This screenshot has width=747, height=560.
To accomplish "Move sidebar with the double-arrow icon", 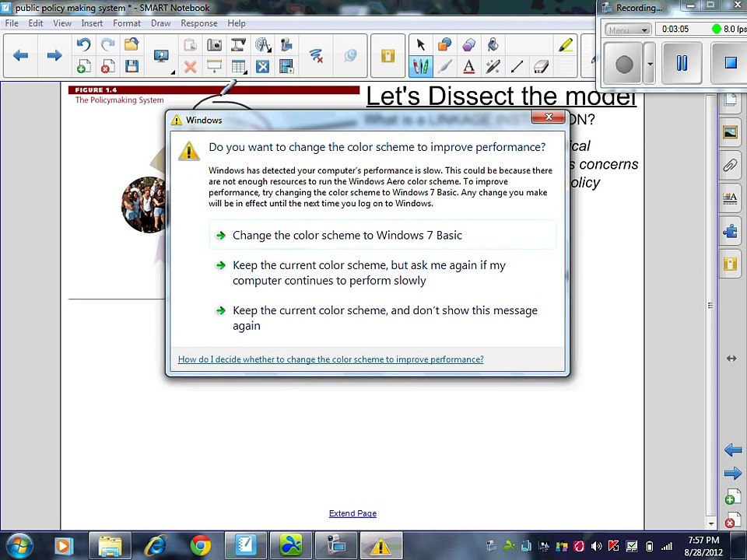I will (731, 358).
